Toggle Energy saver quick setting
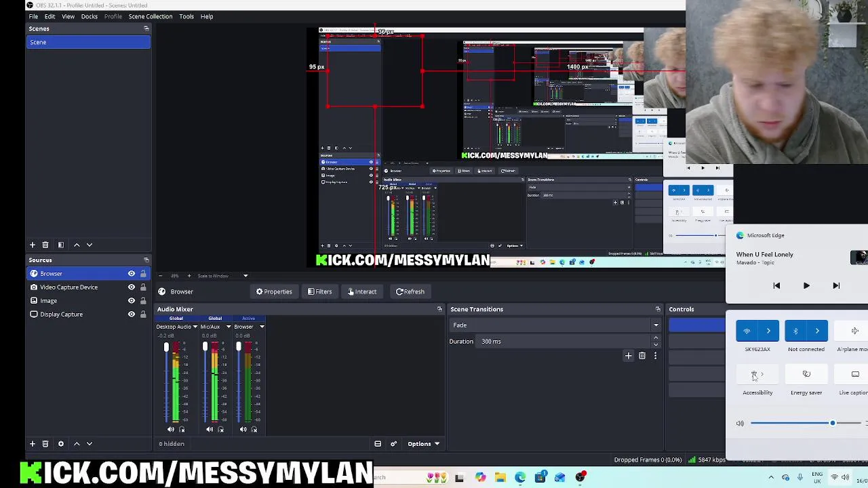This screenshot has width=868, height=488. click(x=806, y=374)
